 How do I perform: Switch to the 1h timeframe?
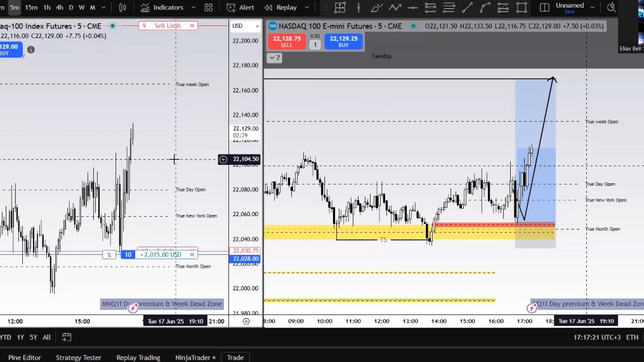coord(47,8)
